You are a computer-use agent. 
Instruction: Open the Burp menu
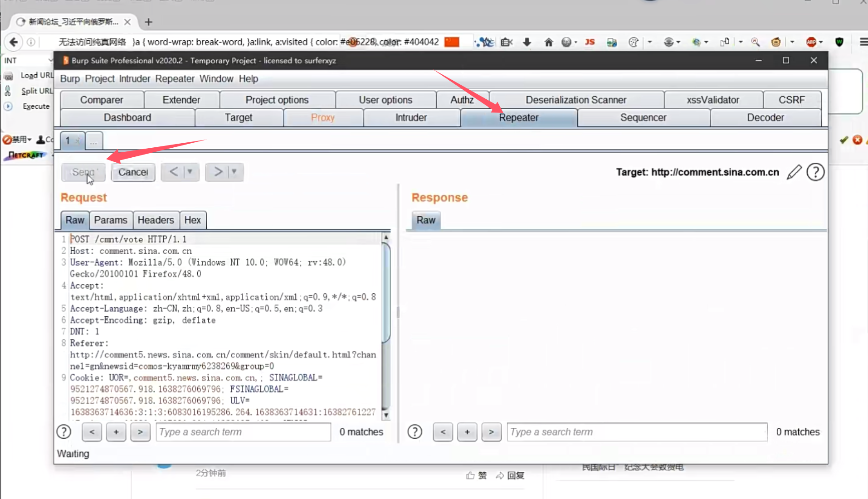click(x=70, y=79)
